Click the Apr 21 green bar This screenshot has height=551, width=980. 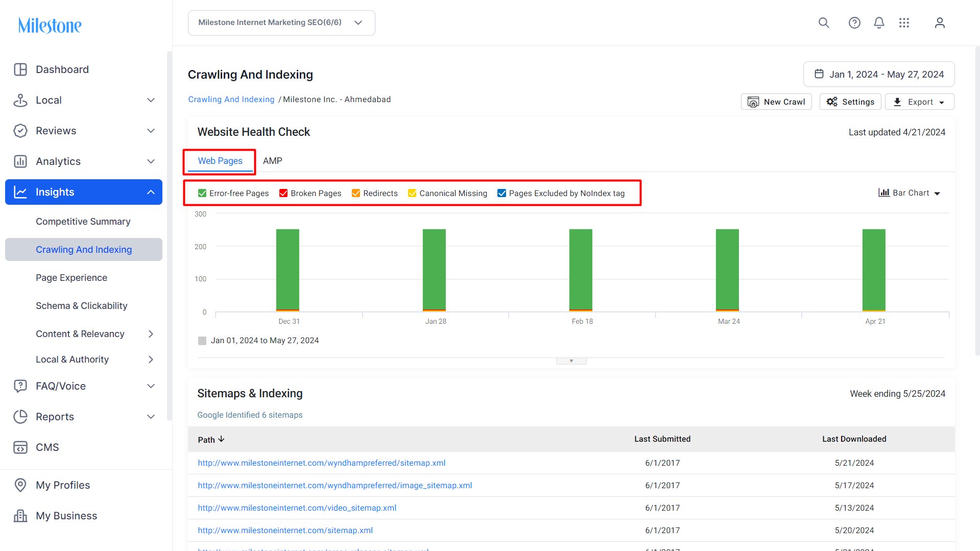click(x=874, y=270)
